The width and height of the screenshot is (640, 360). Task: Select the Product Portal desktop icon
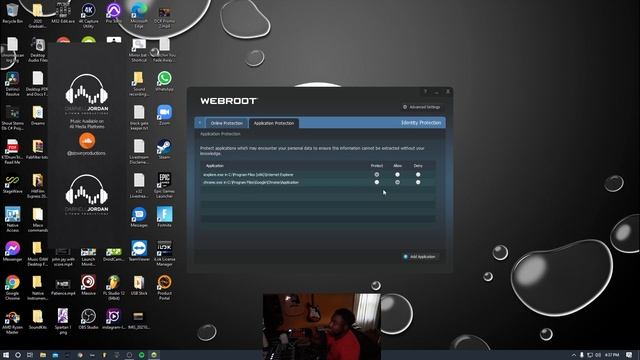pos(164,287)
